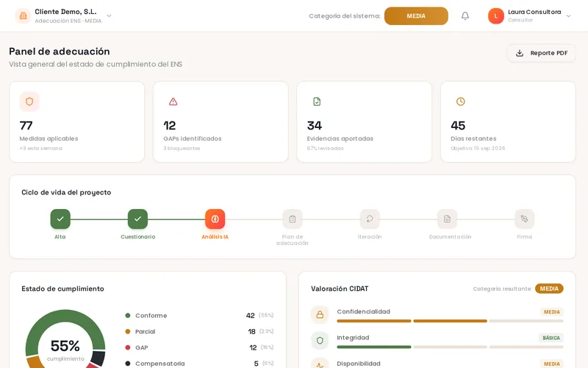The height and width of the screenshot is (368, 588).
Task: Click the red GAP color dot
Action: [127, 347]
